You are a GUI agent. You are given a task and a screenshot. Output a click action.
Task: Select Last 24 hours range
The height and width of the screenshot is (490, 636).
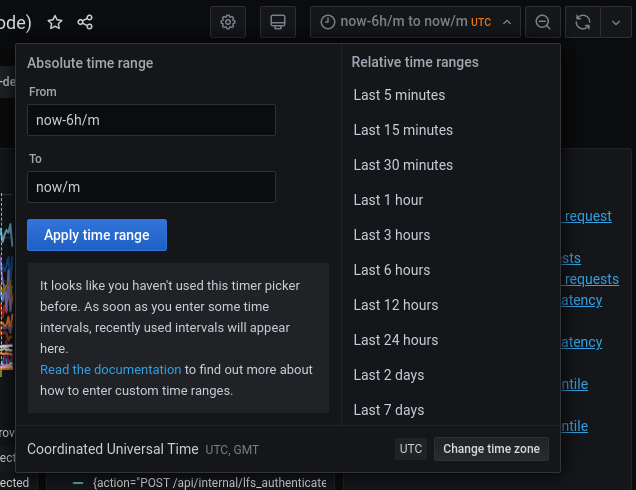[x=396, y=340]
